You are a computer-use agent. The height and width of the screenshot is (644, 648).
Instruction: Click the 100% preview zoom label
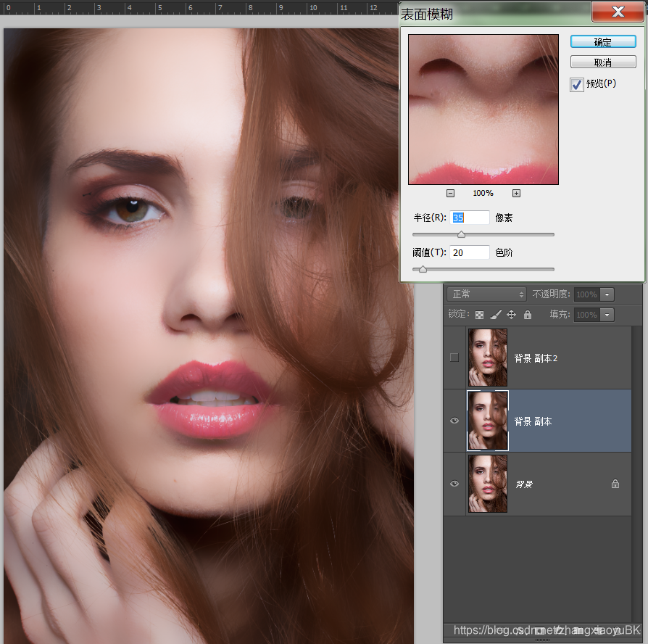click(483, 193)
